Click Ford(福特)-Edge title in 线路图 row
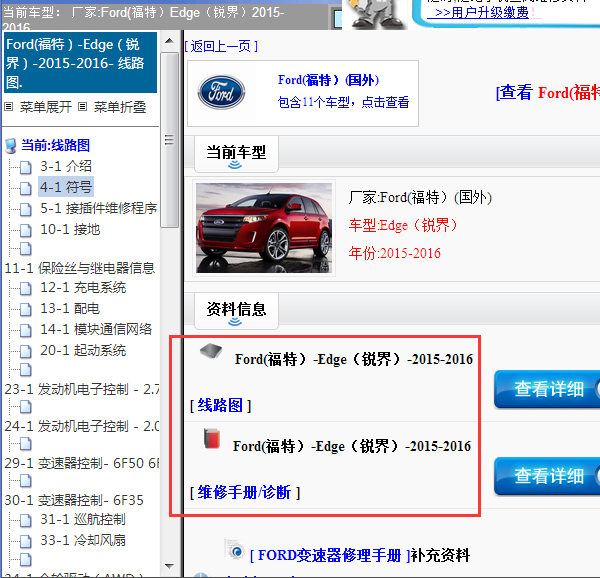Image resolution: width=600 pixels, height=578 pixels. (x=354, y=360)
